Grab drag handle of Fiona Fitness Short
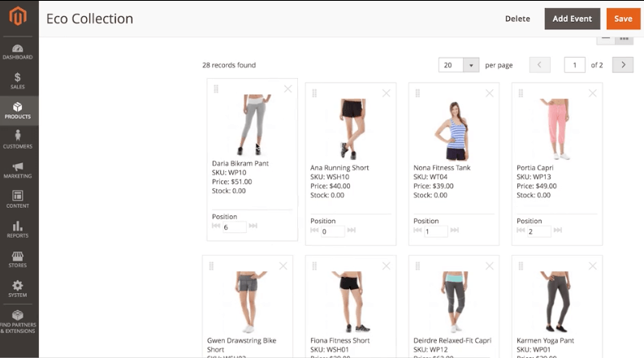Screen dimensions: 644x358 click(314, 266)
